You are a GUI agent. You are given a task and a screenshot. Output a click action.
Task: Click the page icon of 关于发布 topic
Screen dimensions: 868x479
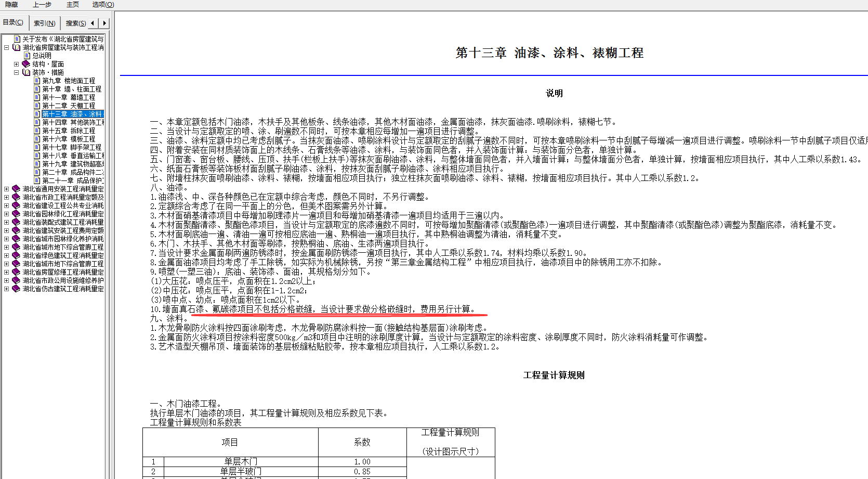[x=17, y=39]
